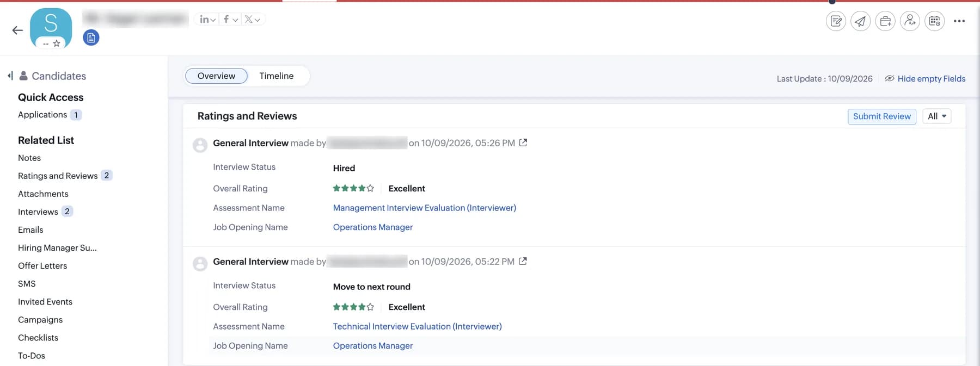Open Ratings and Reviews in Related List
The width and height of the screenshot is (980, 366).
[x=58, y=176]
